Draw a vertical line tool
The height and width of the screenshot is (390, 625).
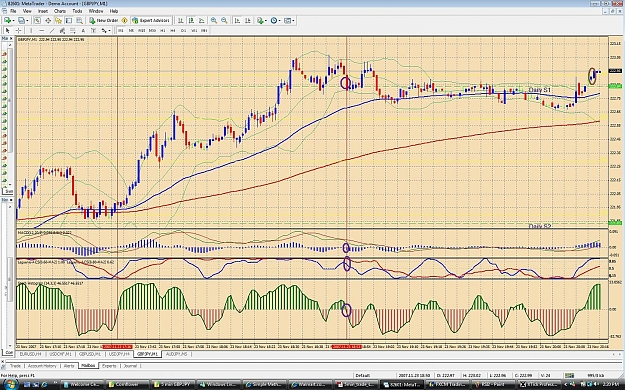31,30
